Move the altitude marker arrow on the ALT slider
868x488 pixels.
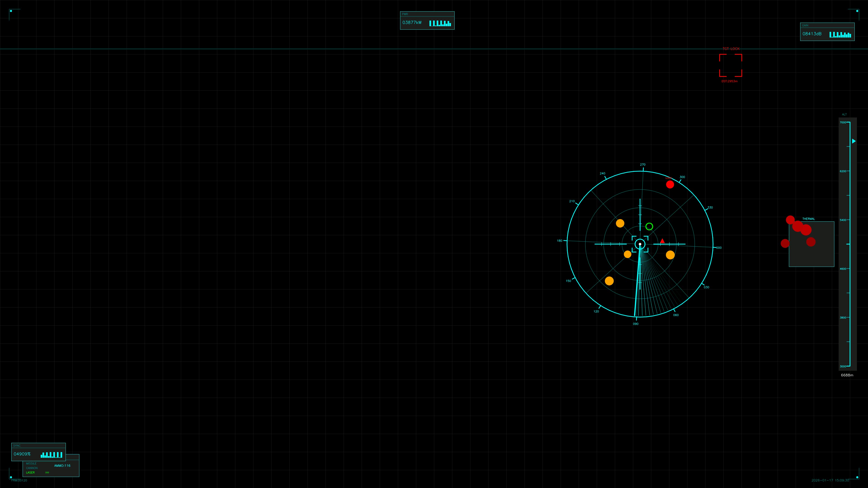854,141
